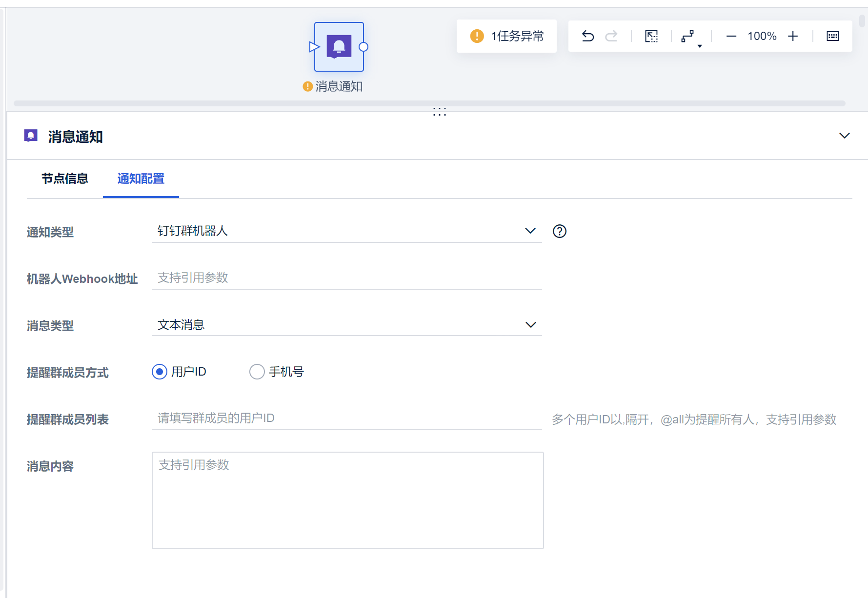868x598 pixels.
Task: Expand the 消息类型 dropdown showing 文本消息
Action: coord(346,325)
